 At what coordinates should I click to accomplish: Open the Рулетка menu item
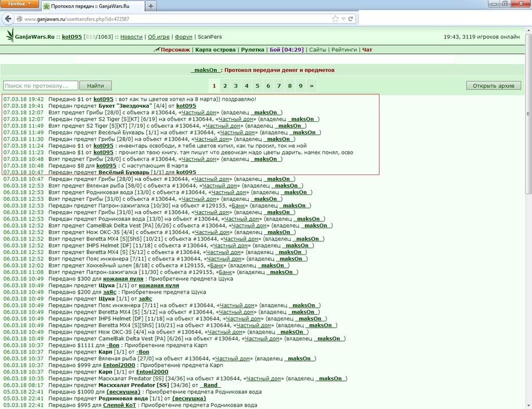tap(252, 50)
